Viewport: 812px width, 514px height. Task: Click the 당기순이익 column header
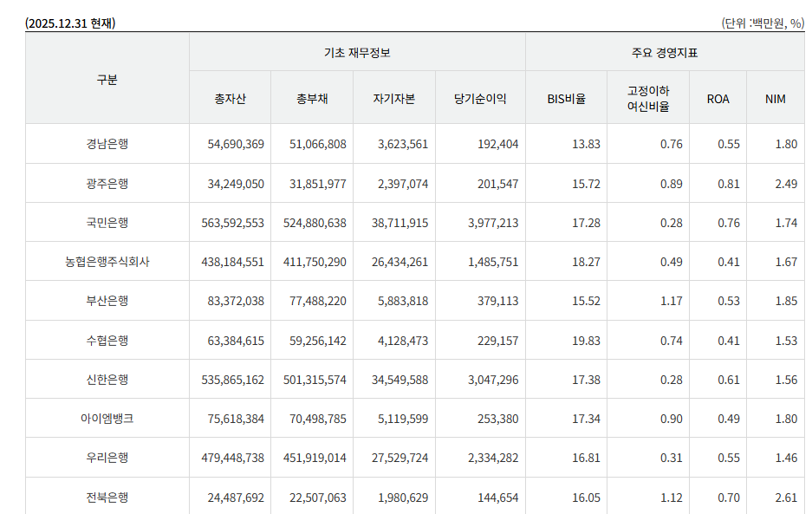(480, 99)
